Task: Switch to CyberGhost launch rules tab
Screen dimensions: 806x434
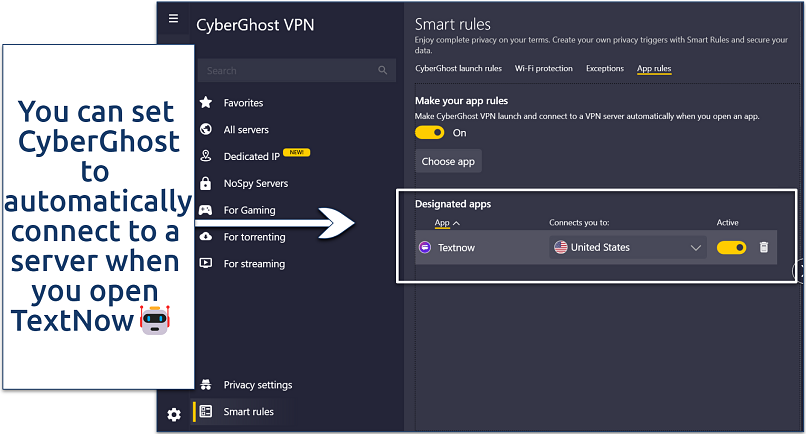Action: (x=459, y=68)
